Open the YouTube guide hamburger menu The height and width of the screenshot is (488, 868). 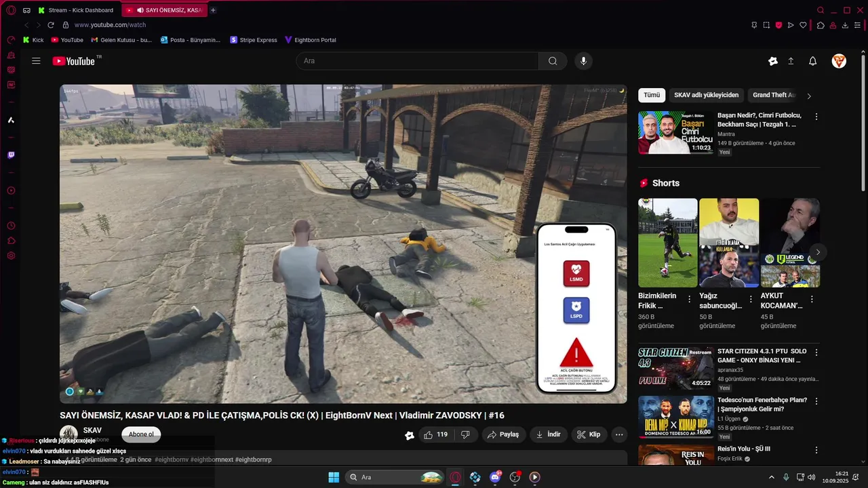(36, 61)
